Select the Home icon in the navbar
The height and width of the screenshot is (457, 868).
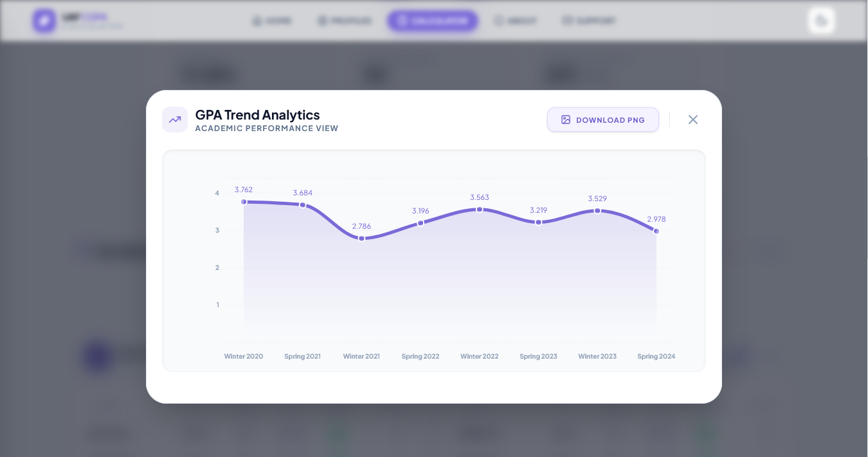tap(256, 21)
